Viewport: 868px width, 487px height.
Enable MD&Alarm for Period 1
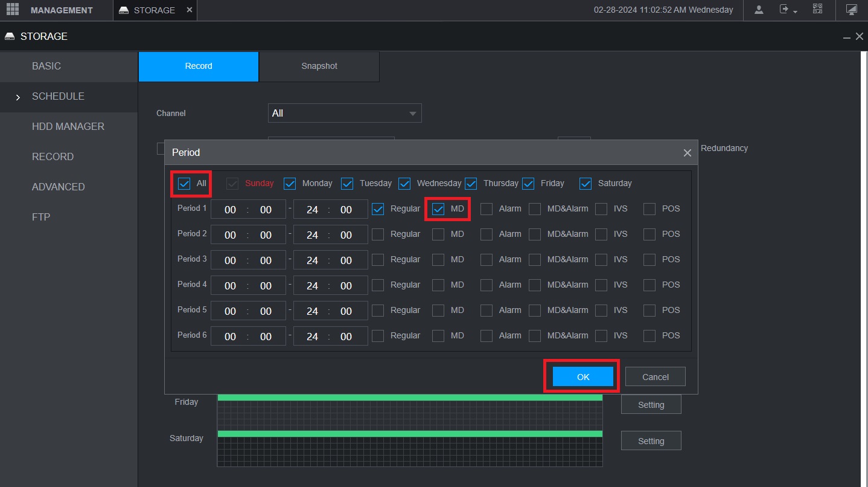(535, 209)
